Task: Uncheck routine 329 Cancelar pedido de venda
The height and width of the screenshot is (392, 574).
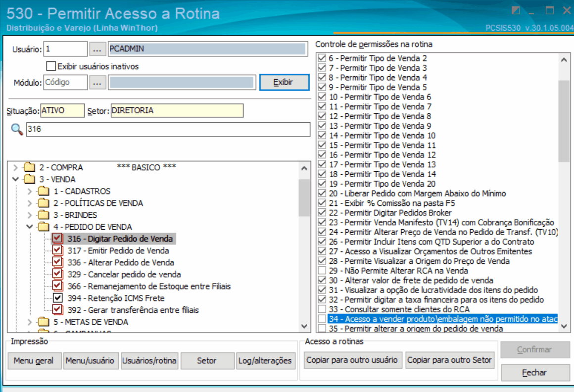Action: coord(57,275)
